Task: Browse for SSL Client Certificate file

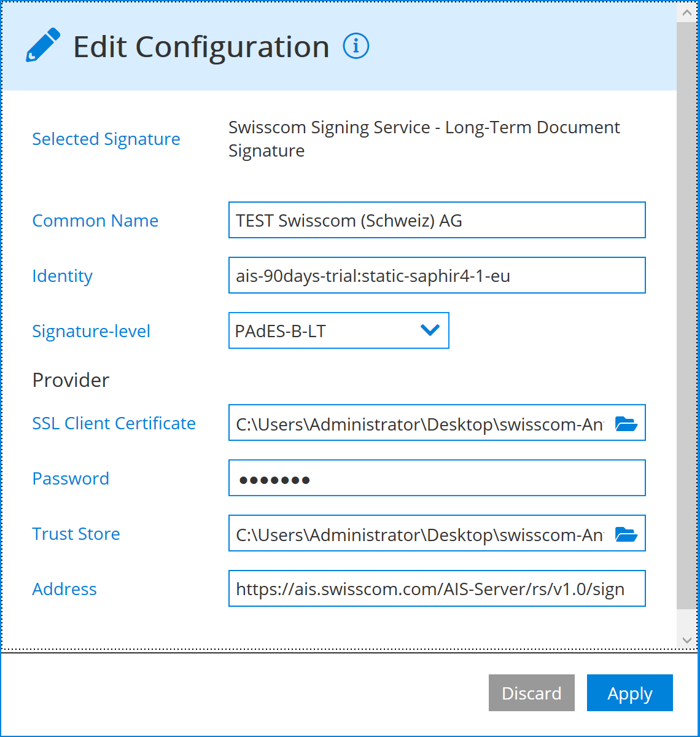Action: click(626, 423)
